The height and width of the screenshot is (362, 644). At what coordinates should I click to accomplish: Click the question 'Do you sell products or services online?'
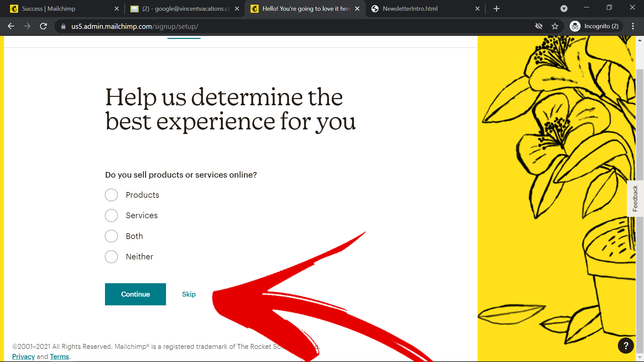(x=181, y=175)
